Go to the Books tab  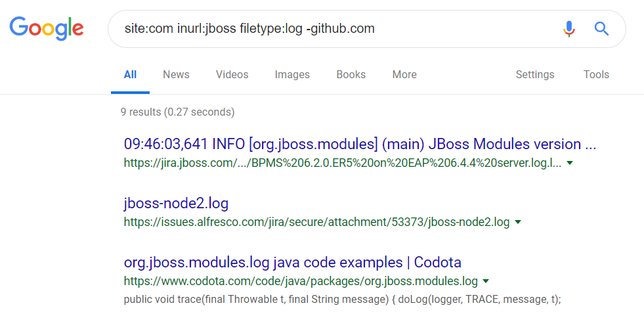(x=351, y=74)
